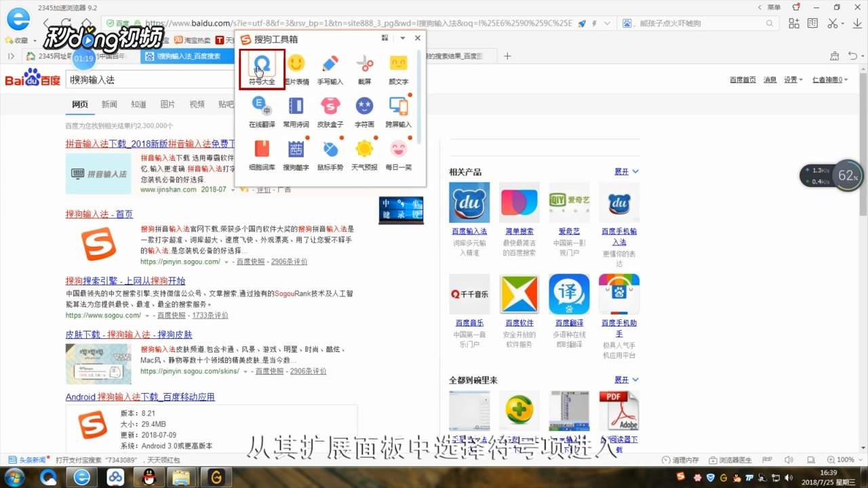Open 在线翻译 tool
The width and height of the screenshot is (868, 488).
pos(262,113)
